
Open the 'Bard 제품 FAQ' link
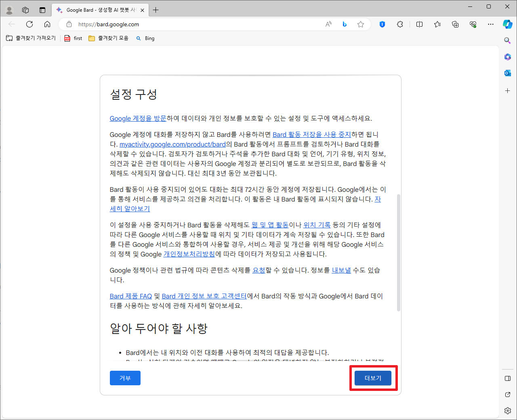[x=131, y=296]
